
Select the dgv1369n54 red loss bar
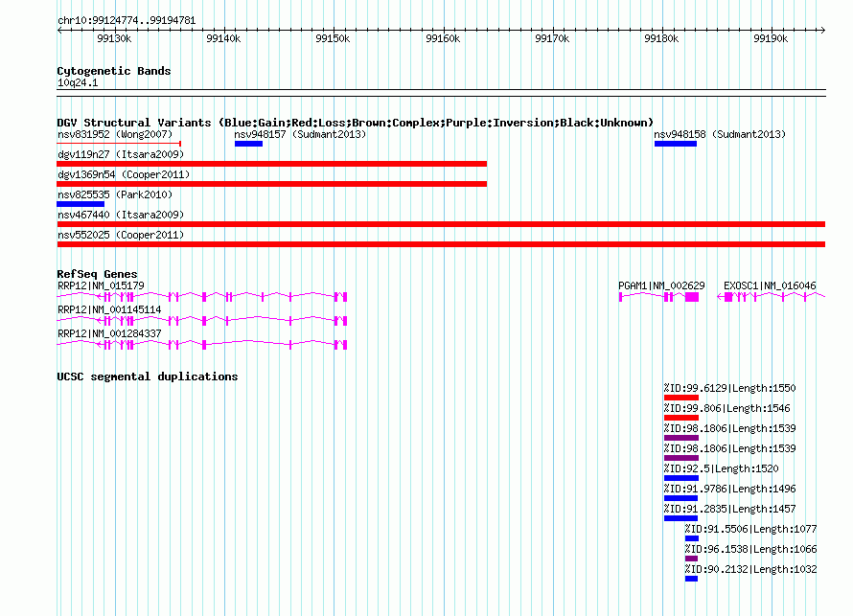click(x=271, y=184)
